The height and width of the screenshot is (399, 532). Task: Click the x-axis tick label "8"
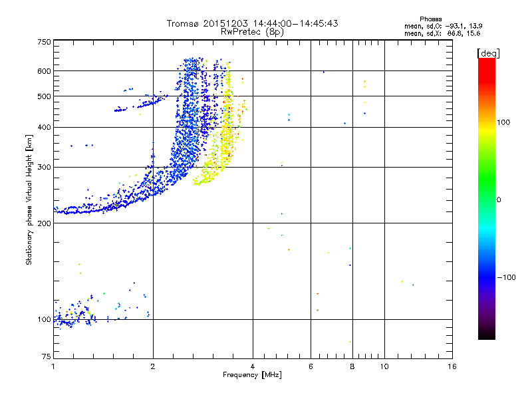click(352, 366)
